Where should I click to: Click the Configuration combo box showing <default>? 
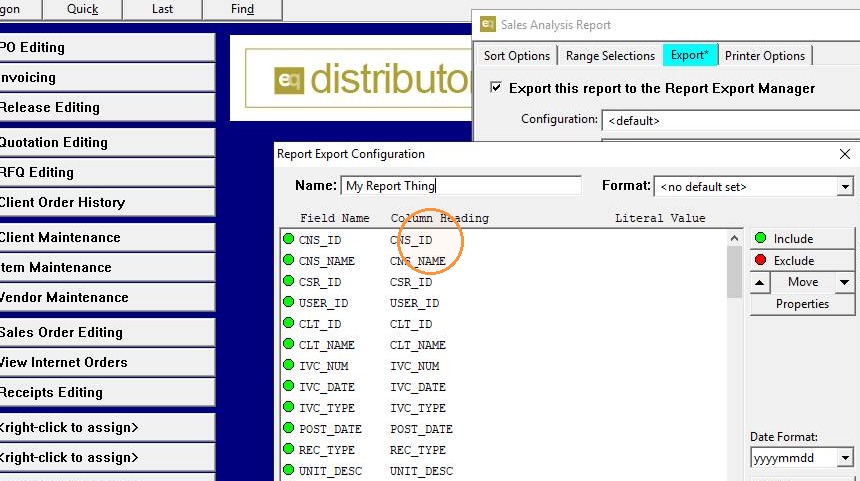click(731, 120)
